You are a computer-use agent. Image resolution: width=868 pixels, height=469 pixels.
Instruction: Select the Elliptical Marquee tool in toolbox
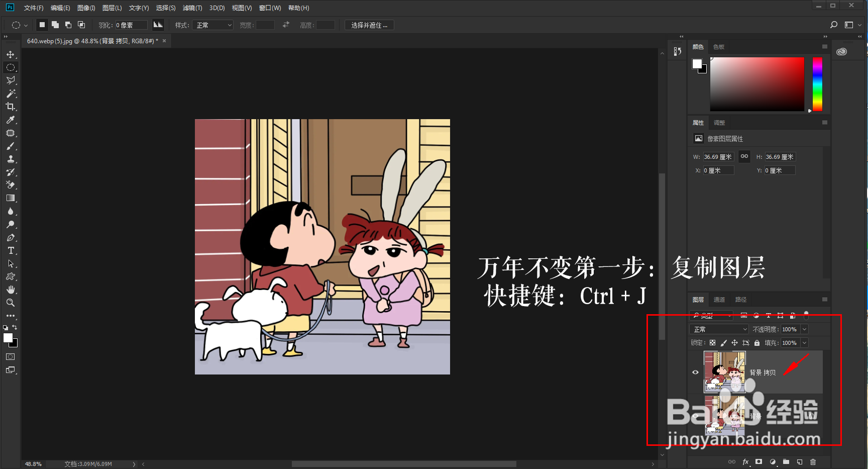pyautogui.click(x=11, y=67)
